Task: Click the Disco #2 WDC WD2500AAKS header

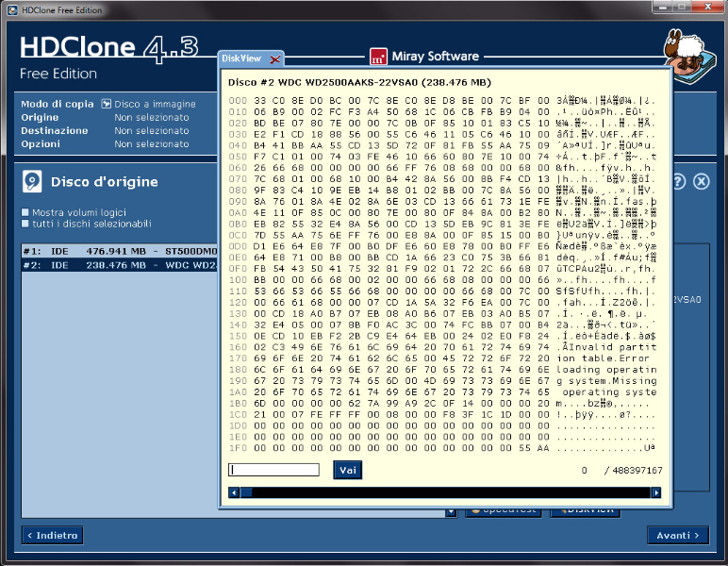Action: (x=359, y=83)
